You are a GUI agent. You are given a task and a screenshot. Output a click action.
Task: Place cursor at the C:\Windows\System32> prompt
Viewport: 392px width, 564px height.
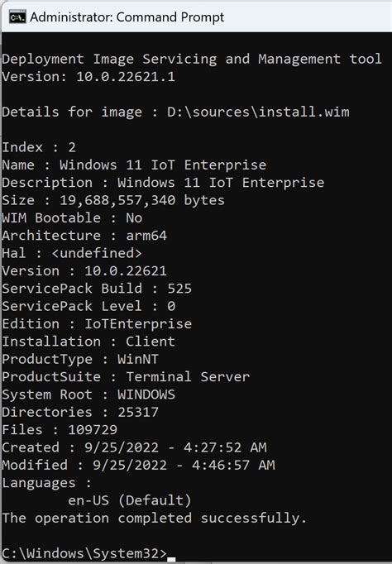(x=84, y=553)
